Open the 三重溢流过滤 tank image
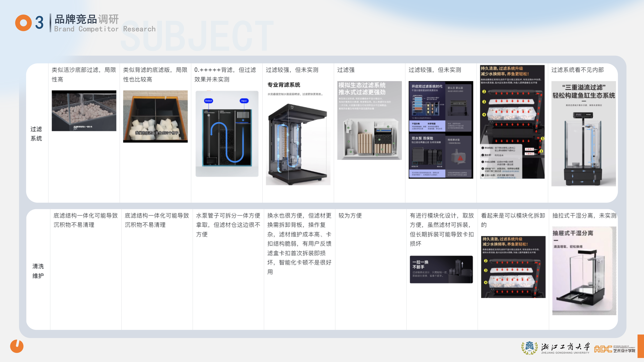 tap(583, 133)
